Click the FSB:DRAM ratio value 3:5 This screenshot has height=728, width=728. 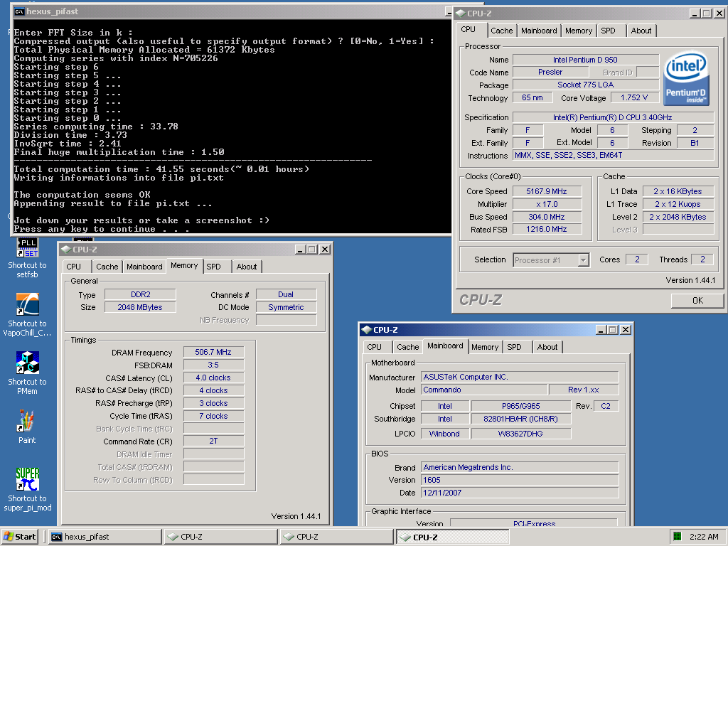(213, 365)
